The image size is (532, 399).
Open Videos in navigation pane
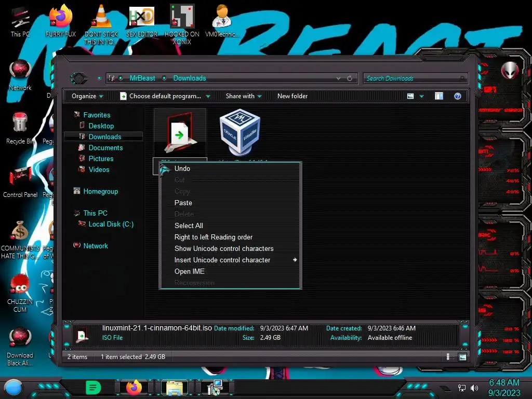click(x=99, y=169)
